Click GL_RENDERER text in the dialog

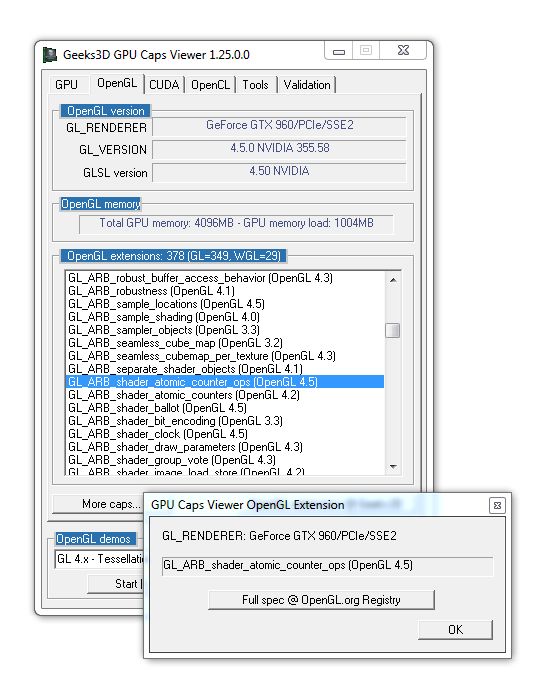[279, 536]
